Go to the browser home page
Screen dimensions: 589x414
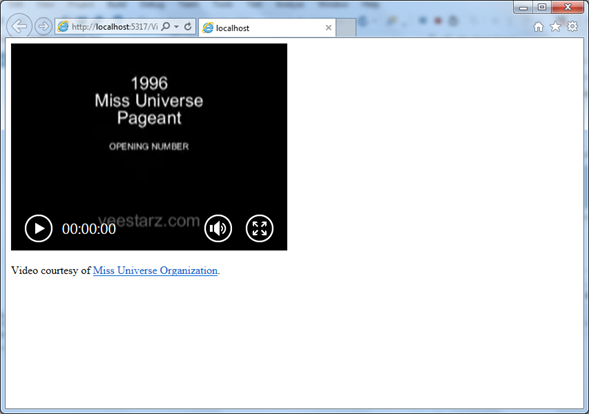pyautogui.click(x=538, y=27)
